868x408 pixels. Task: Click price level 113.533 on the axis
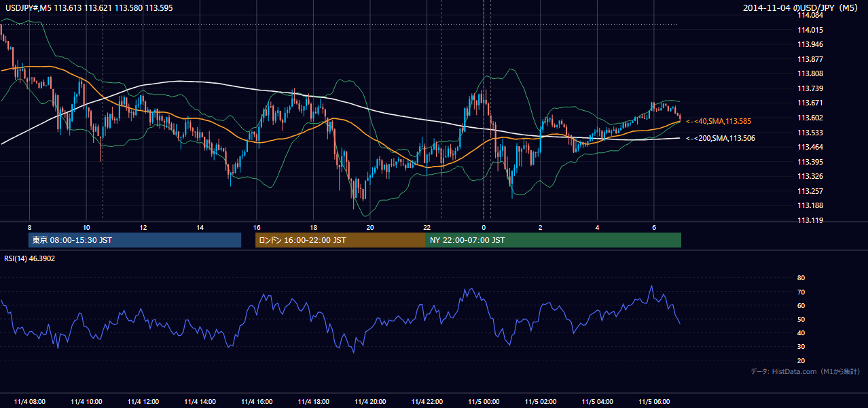coord(810,133)
